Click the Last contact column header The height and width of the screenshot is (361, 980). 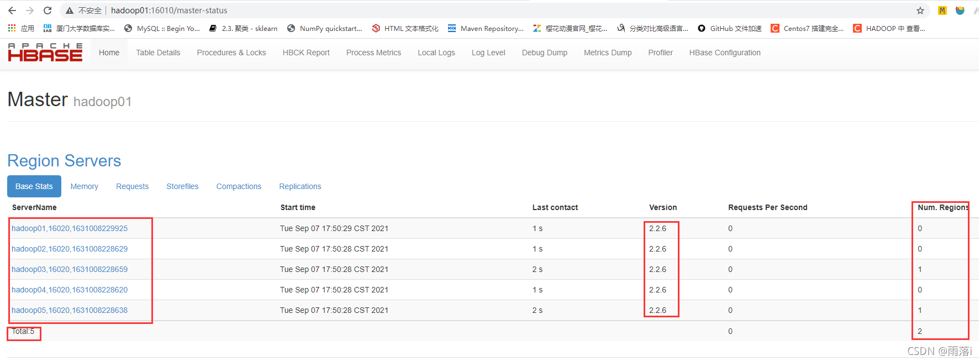pyautogui.click(x=555, y=207)
